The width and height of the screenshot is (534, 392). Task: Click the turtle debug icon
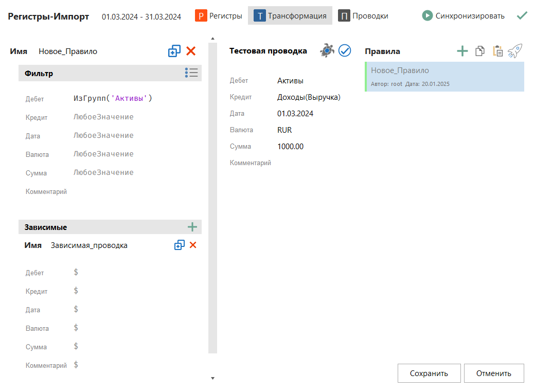tap(327, 50)
